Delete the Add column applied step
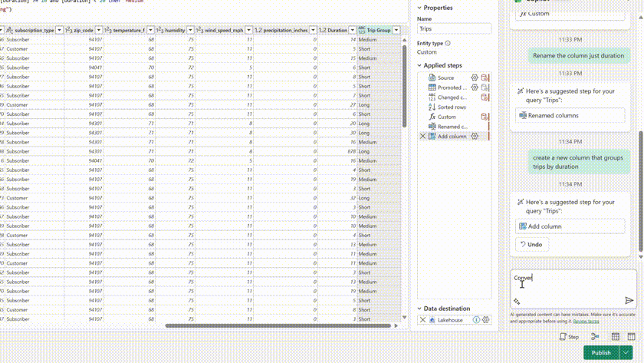The image size is (644, 363). point(422,136)
